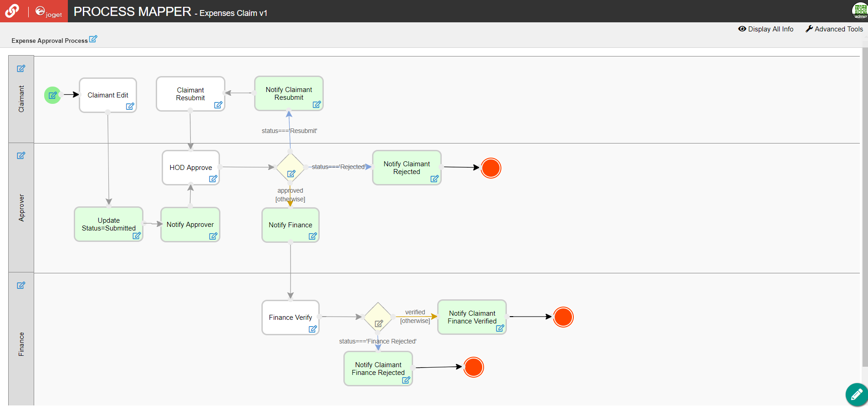Edit the Expense Approval Process name
868x410 pixels.
[93, 39]
